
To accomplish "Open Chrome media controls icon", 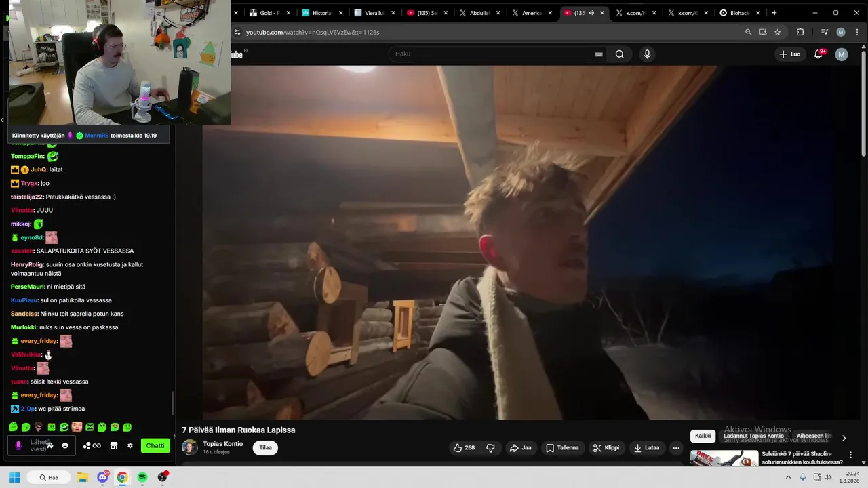I will point(824,32).
